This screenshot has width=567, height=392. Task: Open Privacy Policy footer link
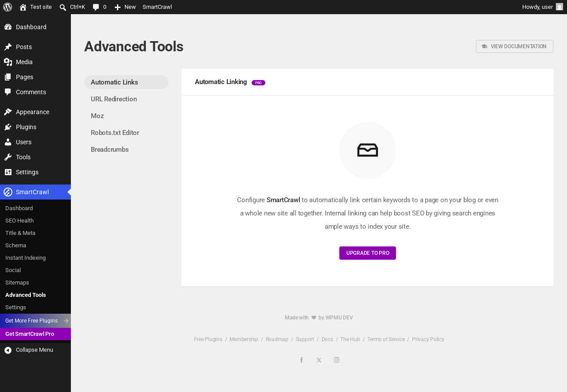(428, 339)
